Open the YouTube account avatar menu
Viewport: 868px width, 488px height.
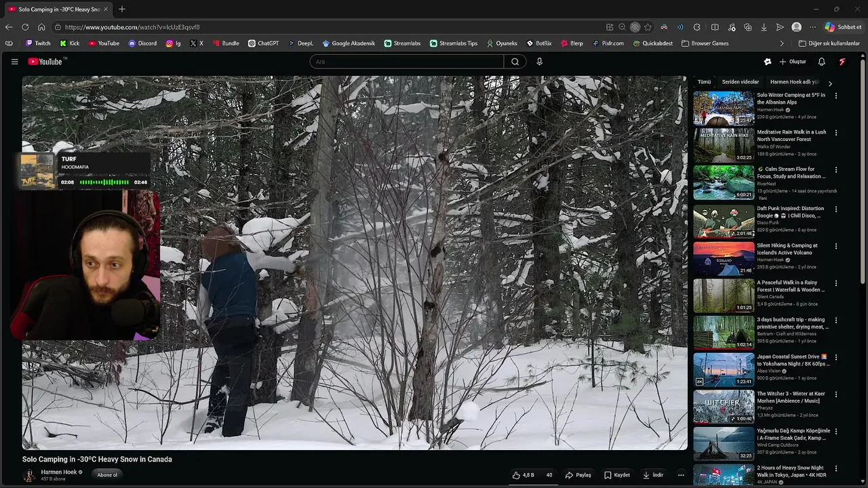tap(843, 62)
